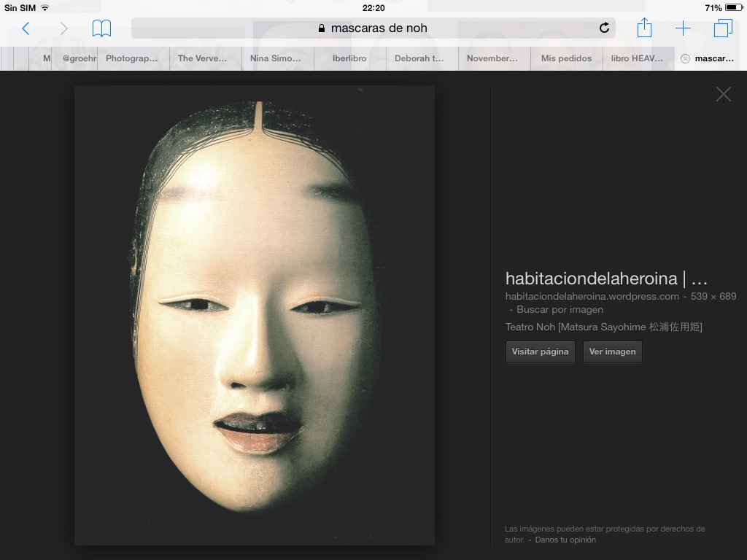Tap the 71% battery percentage text
Screen dimensions: 747x560
tap(713, 7)
